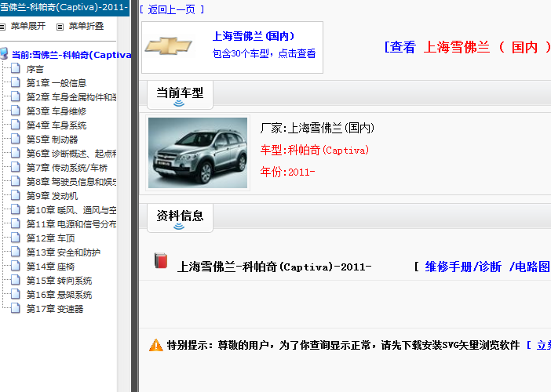551x392 pixels.
Task: Click the page icon beside 第17章 变速器
Action: click(x=16, y=308)
